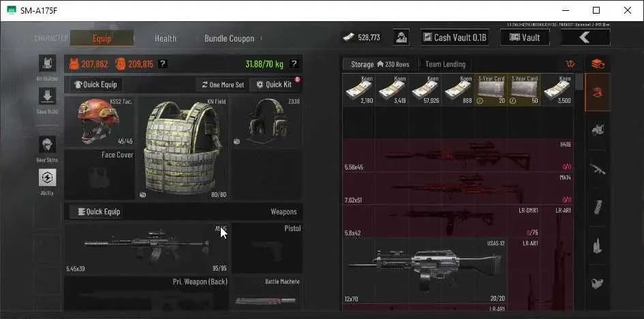Select the Koen stack worth 3,419

(392, 89)
